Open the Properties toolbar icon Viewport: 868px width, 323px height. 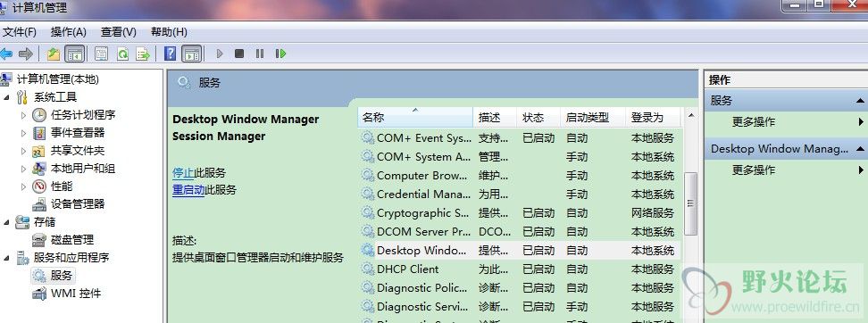[x=101, y=54]
